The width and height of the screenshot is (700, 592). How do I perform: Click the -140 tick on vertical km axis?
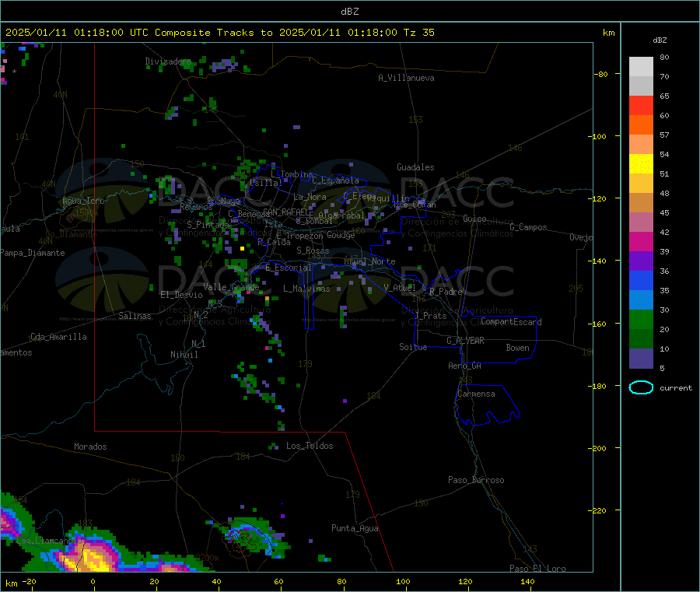tap(599, 261)
